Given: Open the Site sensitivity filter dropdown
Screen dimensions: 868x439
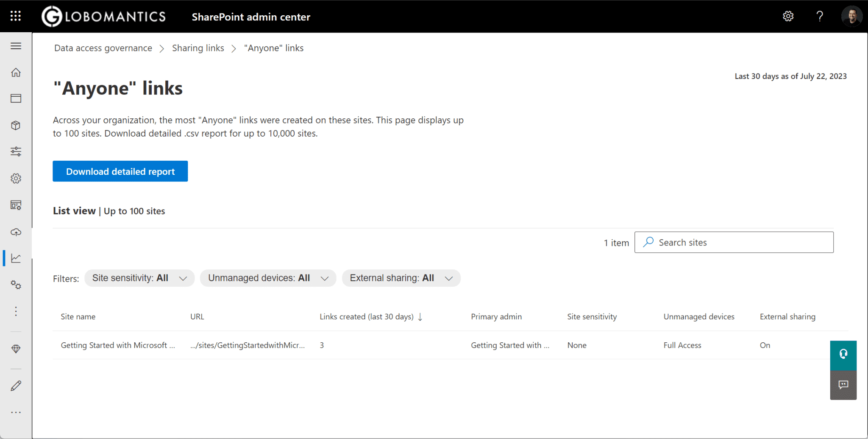Looking at the screenshot, I should pos(139,278).
